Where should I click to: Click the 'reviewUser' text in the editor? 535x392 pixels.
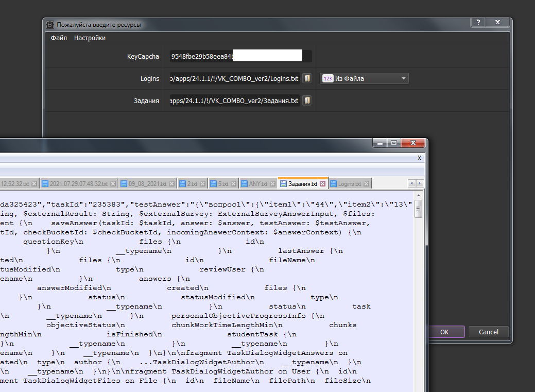pos(222,269)
